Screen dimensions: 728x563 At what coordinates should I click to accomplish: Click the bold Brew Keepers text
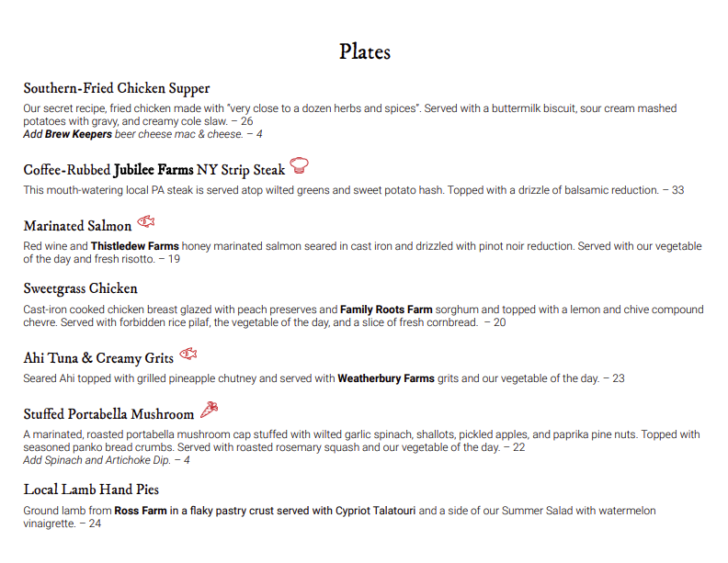tap(78, 134)
